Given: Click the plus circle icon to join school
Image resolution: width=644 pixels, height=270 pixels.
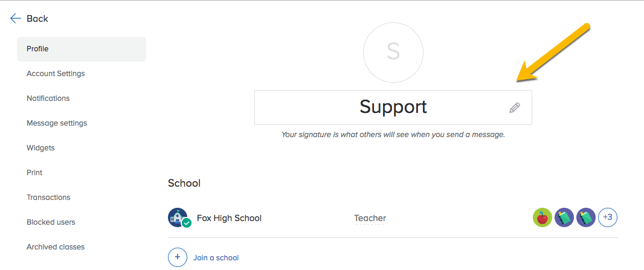Looking at the screenshot, I should point(178,257).
